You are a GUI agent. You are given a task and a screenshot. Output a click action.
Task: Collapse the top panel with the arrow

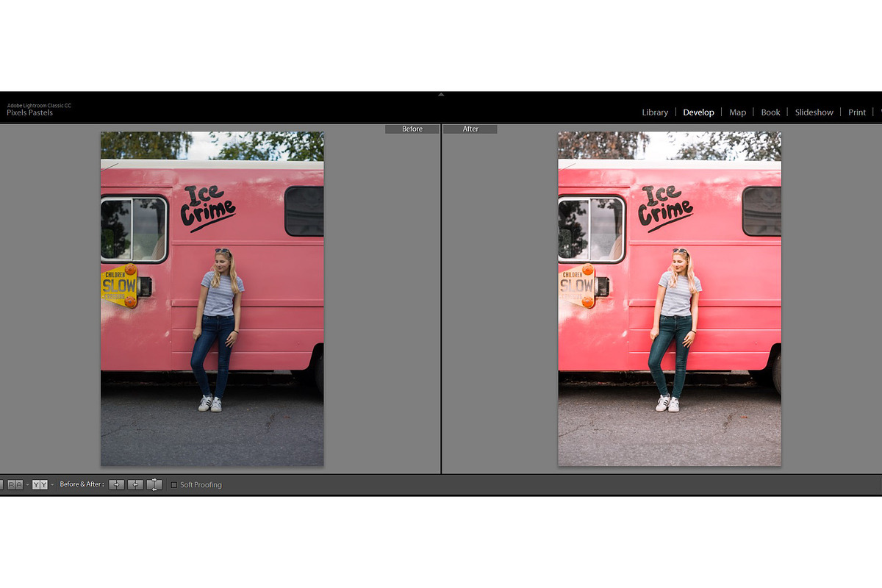(x=441, y=94)
